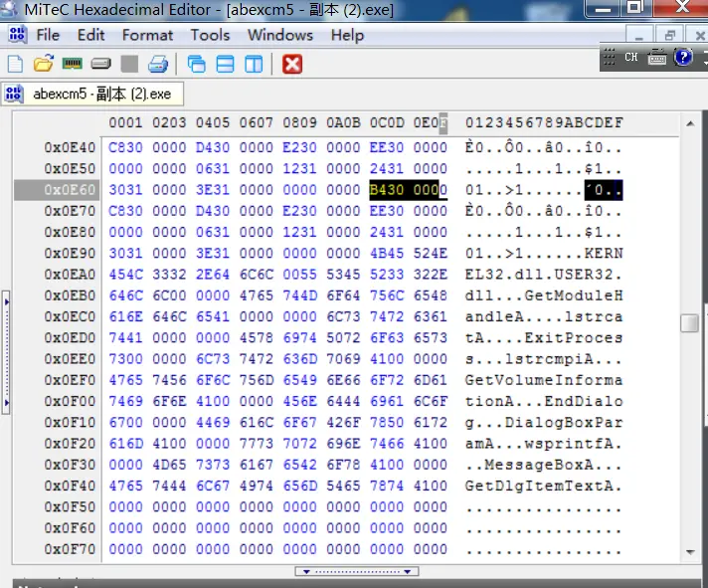Select the abexcm5 file tab
The height and width of the screenshot is (588, 708).
91,95
